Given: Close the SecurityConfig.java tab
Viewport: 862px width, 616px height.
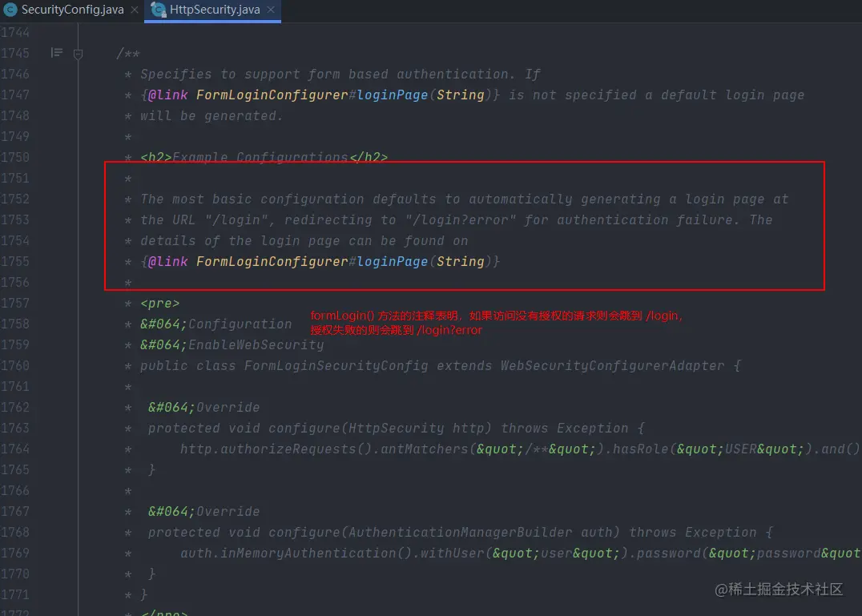Looking at the screenshot, I should (x=135, y=10).
